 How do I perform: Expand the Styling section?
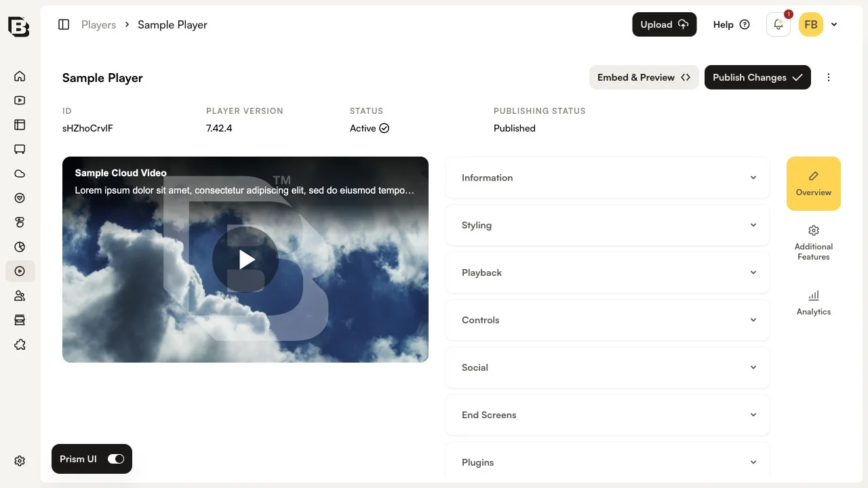608,225
